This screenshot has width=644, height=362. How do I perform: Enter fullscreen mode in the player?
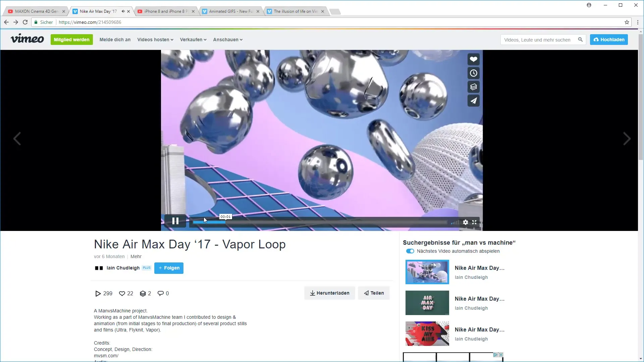474,222
